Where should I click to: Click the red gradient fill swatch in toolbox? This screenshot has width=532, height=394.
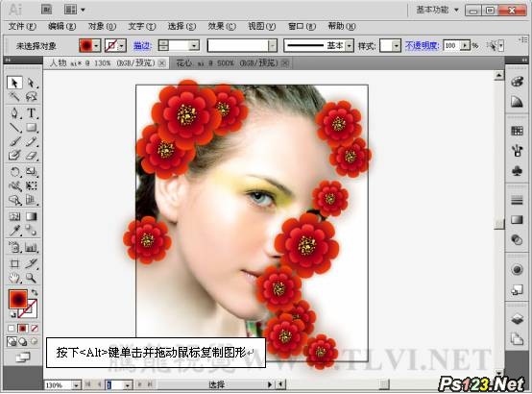tap(18, 299)
